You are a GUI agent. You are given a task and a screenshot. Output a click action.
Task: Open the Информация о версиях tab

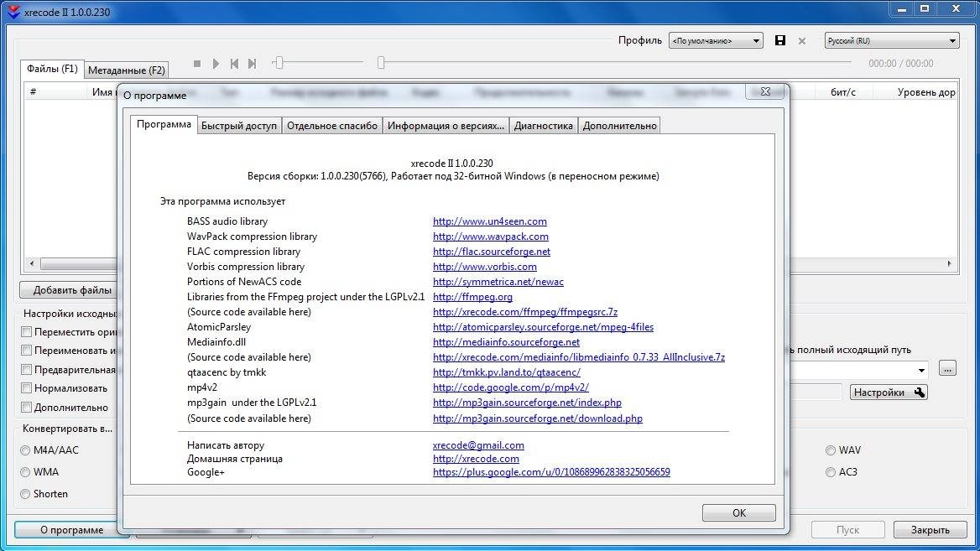[x=446, y=126]
